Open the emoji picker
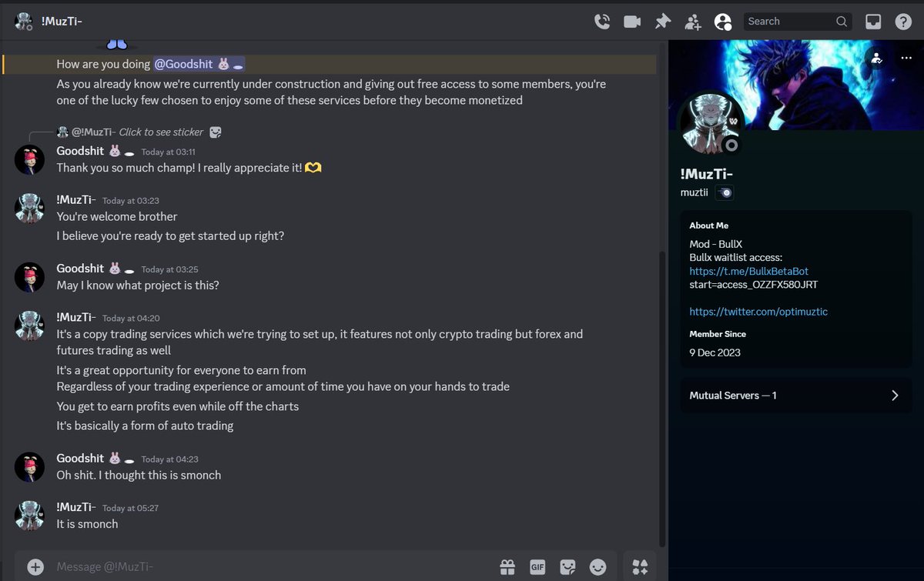924x581 pixels. [598, 566]
